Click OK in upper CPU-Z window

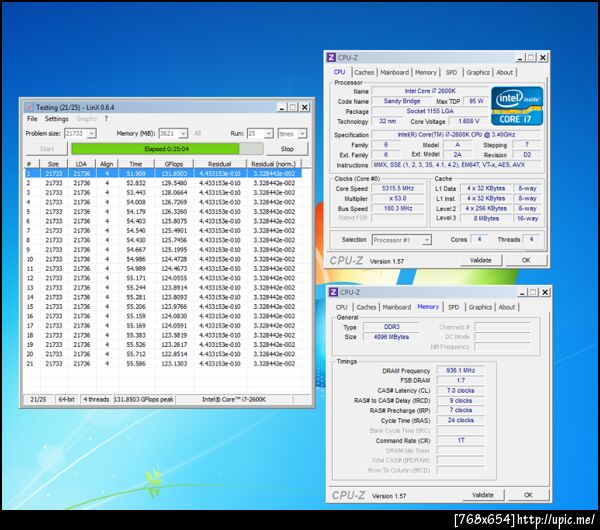(x=526, y=260)
